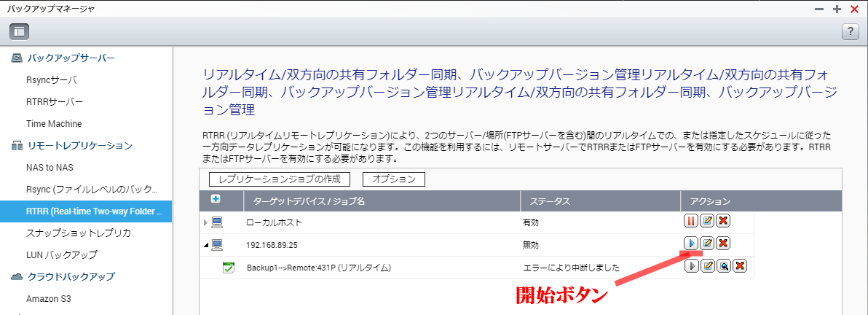Open the Rsyncサーバ page
Screen dimensions: 868x315
52,80
